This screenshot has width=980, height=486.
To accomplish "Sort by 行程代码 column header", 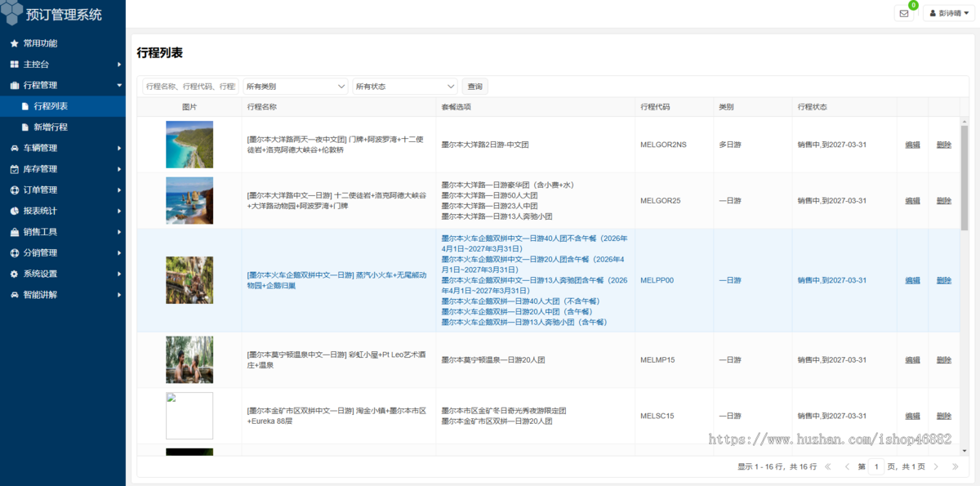I will click(x=674, y=107).
